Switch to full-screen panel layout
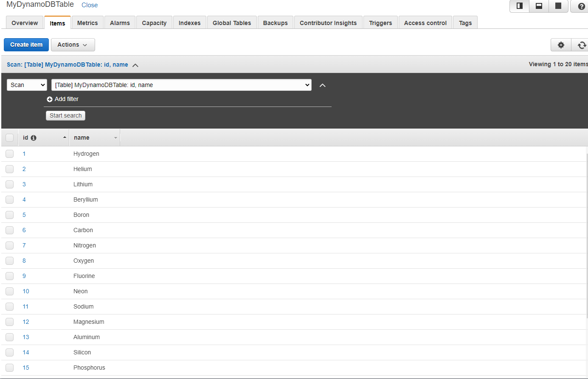 point(558,6)
